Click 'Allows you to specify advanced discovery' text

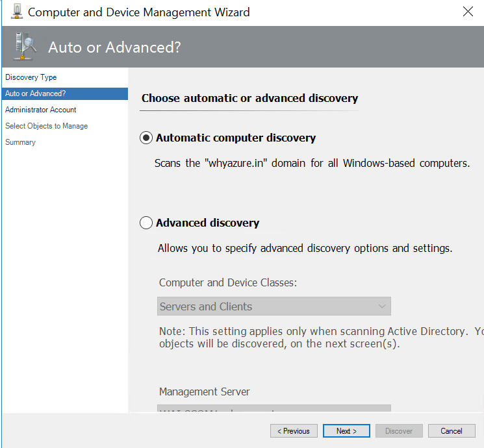[x=305, y=248]
